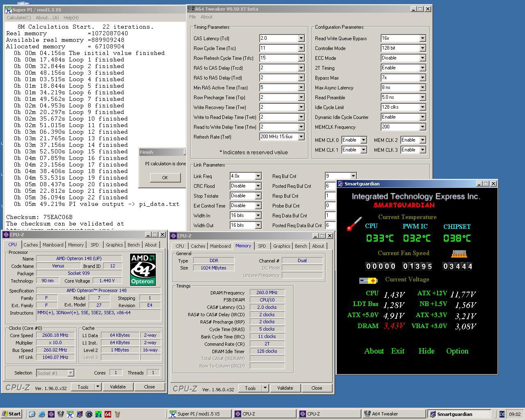525x420 pixels.
Task: Expand the Read Preamble dropdown
Action: point(422,97)
